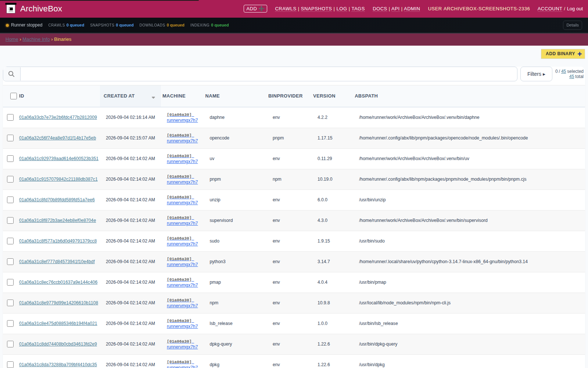Click the ABSPATH column header

pos(366,96)
